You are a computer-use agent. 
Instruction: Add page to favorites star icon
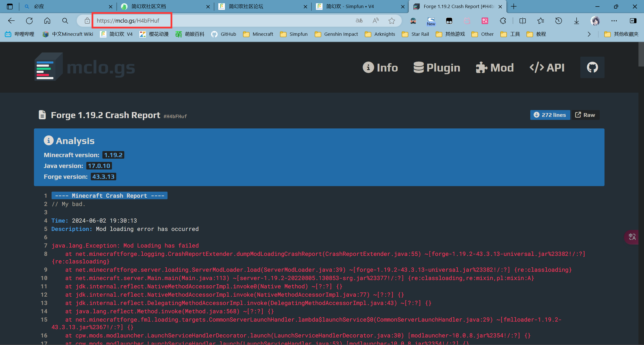click(x=391, y=21)
